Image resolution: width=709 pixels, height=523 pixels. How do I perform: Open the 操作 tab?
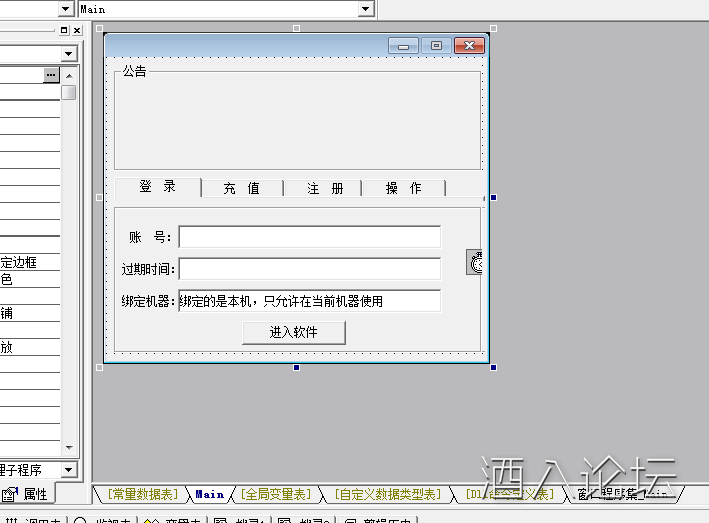click(x=403, y=188)
